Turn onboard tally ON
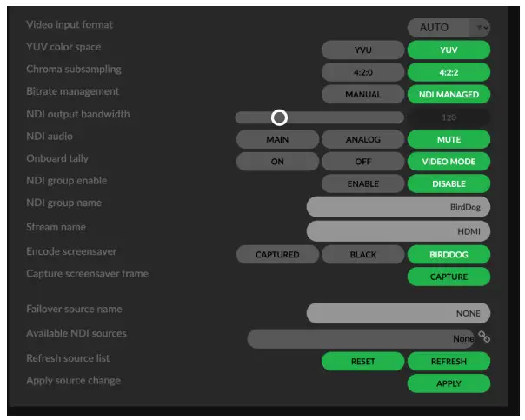525x420 pixels. (277, 162)
